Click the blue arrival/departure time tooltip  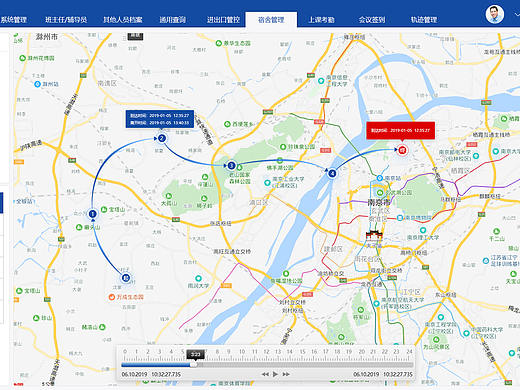click(x=160, y=119)
